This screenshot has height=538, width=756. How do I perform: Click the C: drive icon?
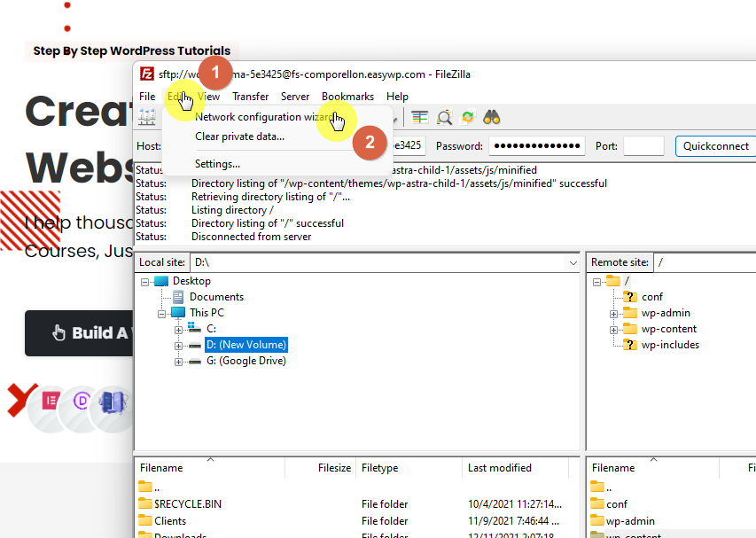(x=194, y=328)
